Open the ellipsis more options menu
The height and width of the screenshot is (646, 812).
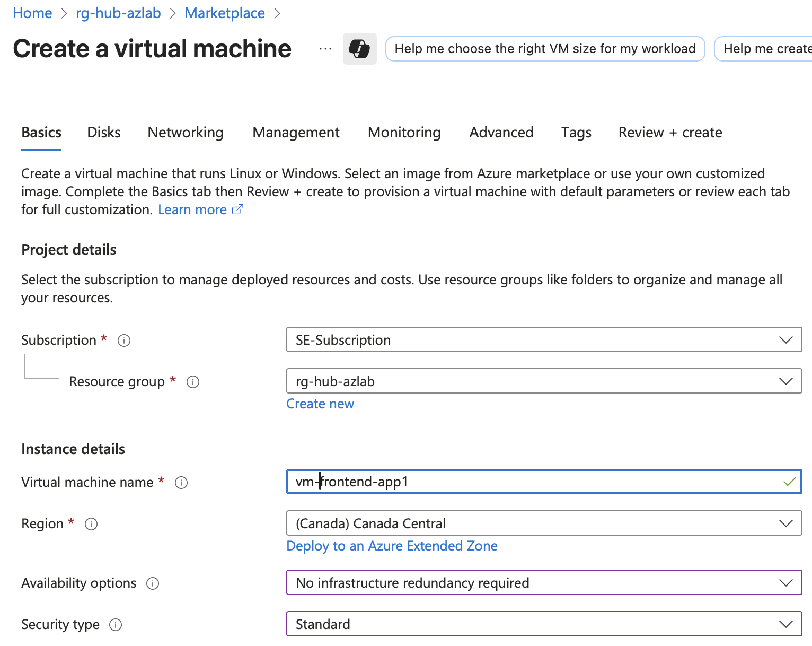pyautogui.click(x=325, y=49)
